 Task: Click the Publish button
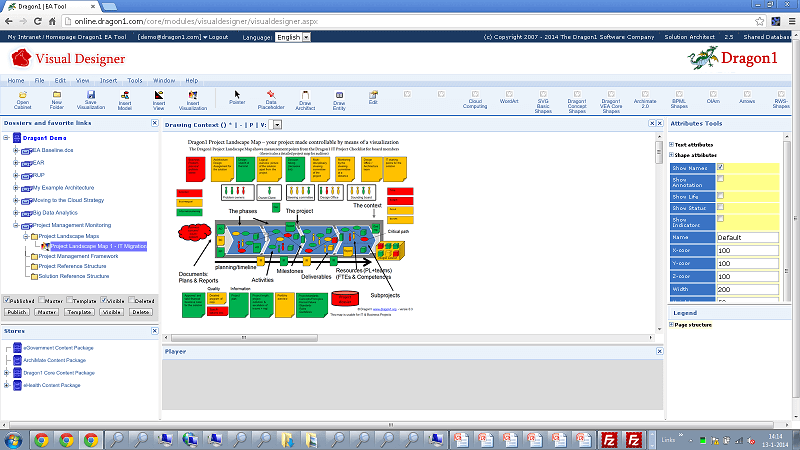[17, 312]
